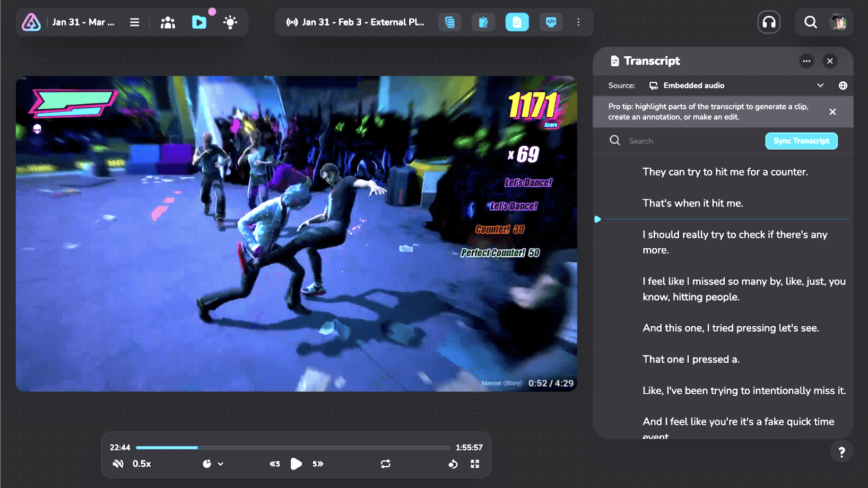Select line "That one I pressed a."
The image size is (868, 488).
click(x=691, y=360)
